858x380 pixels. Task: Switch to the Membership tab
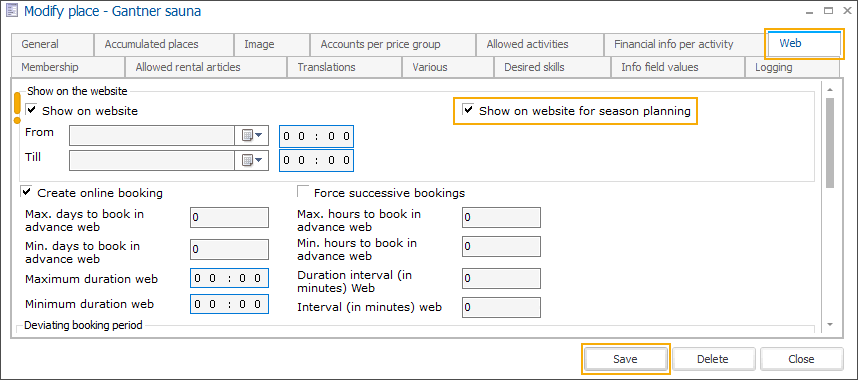[68, 67]
